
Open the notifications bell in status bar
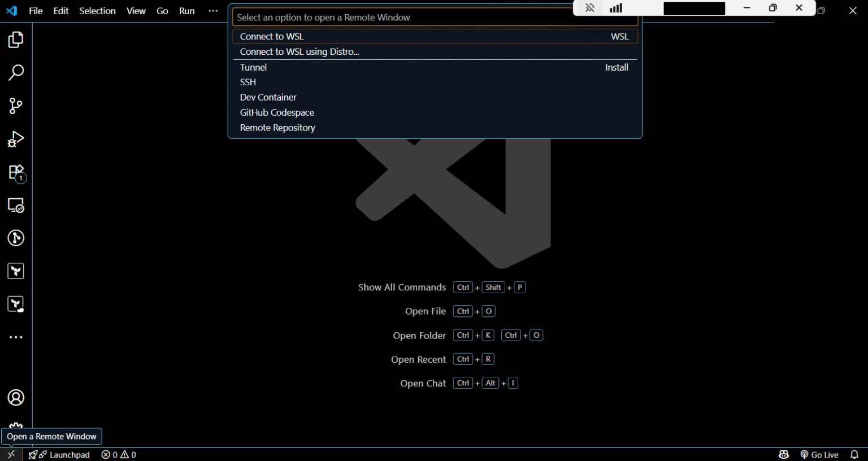tap(854, 455)
